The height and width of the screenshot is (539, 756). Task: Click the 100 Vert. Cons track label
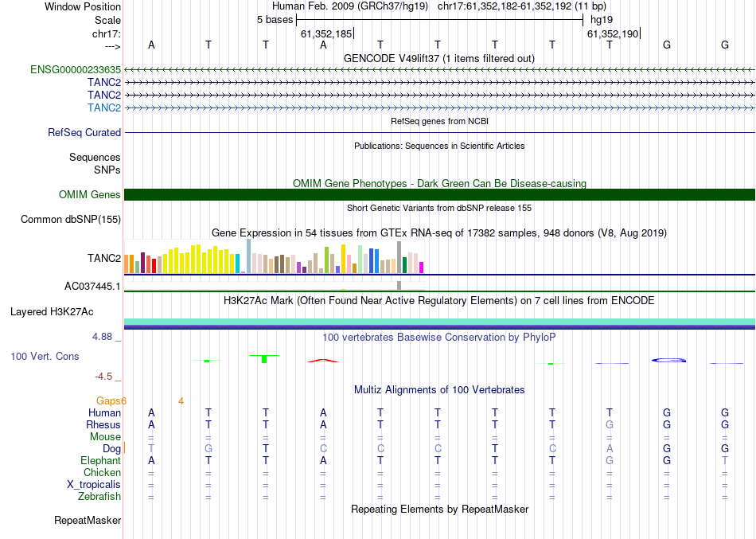point(45,356)
